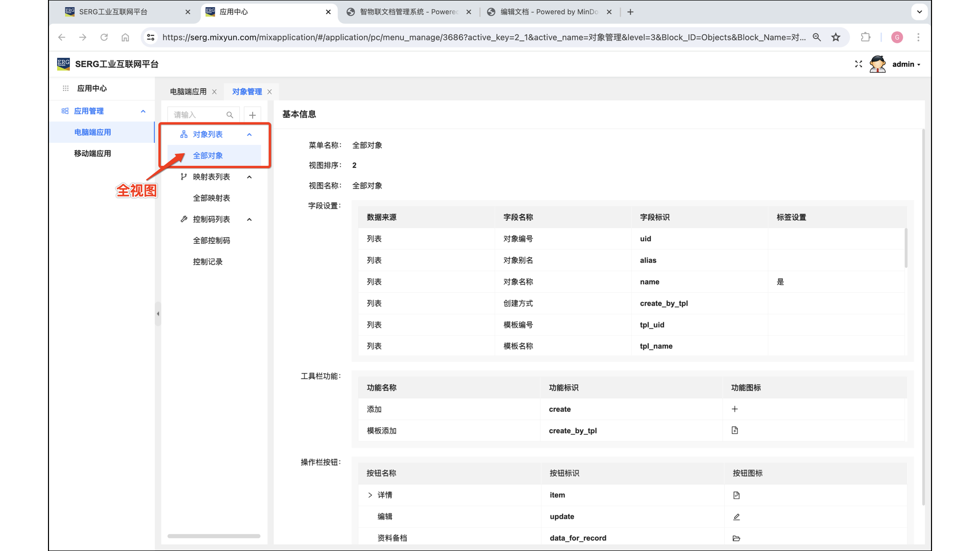
Task: Click the search magnifier in the menu input
Action: click(230, 115)
